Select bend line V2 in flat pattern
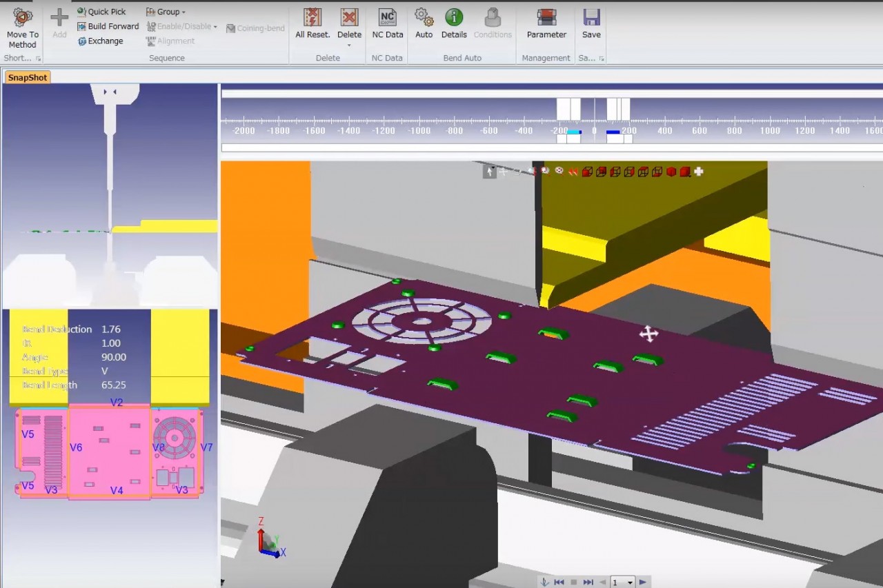This screenshot has height=588, width=883. coord(117,403)
